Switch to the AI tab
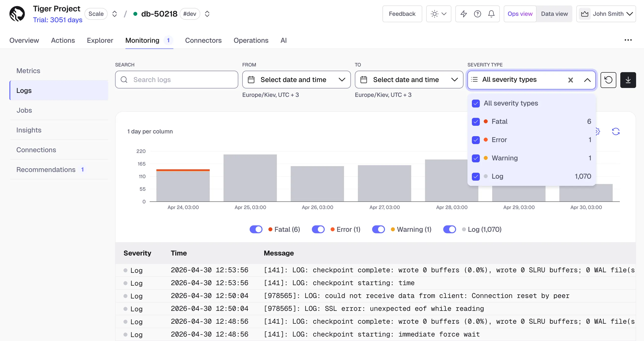 tap(283, 40)
